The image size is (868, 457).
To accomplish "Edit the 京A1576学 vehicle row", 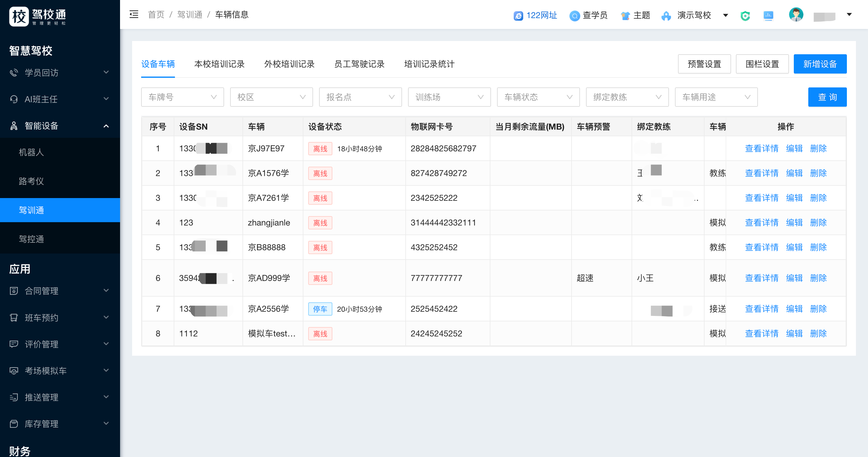I will [794, 173].
